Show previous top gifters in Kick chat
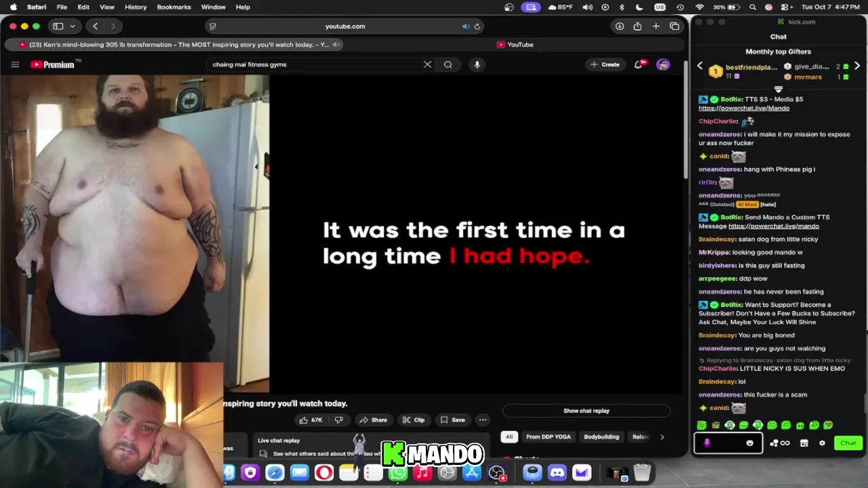The width and height of the screenshot is (868, 488). click(x=700, y=66)
